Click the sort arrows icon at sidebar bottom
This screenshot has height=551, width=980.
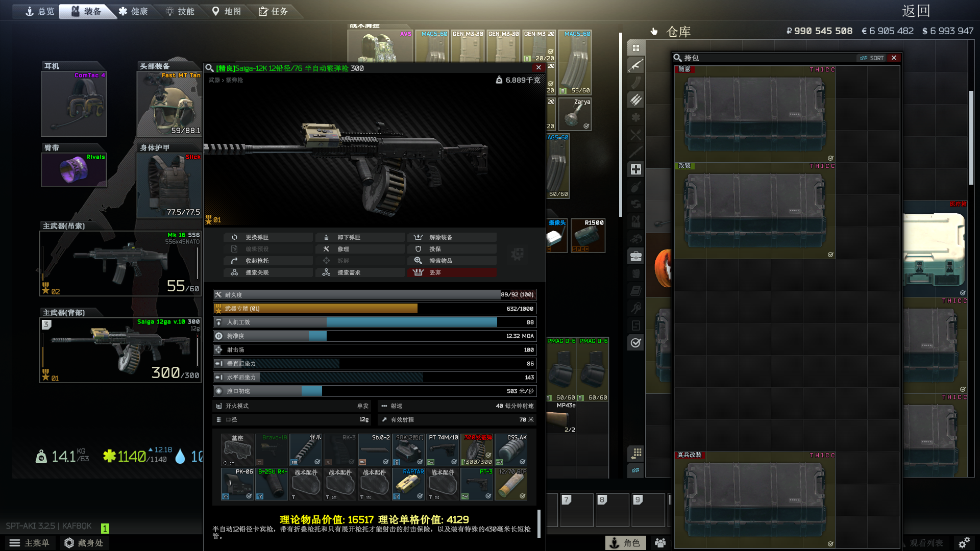pyautogui.click(x=636, y=470)
